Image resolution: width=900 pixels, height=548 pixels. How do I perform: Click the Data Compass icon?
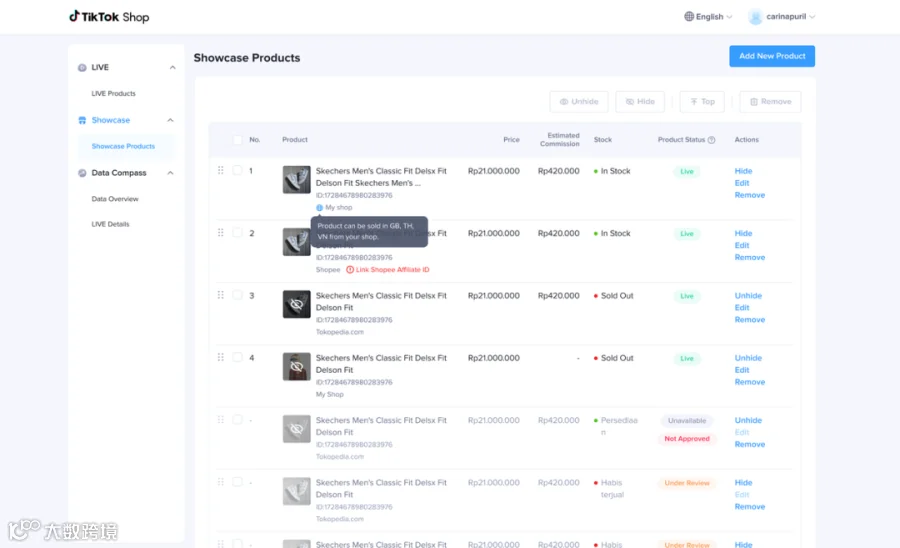[82, 173]
